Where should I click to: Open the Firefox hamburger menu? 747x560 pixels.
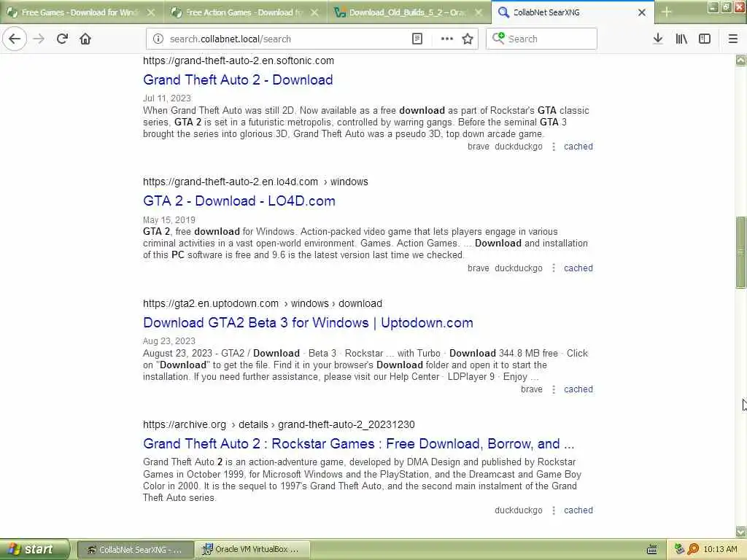(733, 39)
